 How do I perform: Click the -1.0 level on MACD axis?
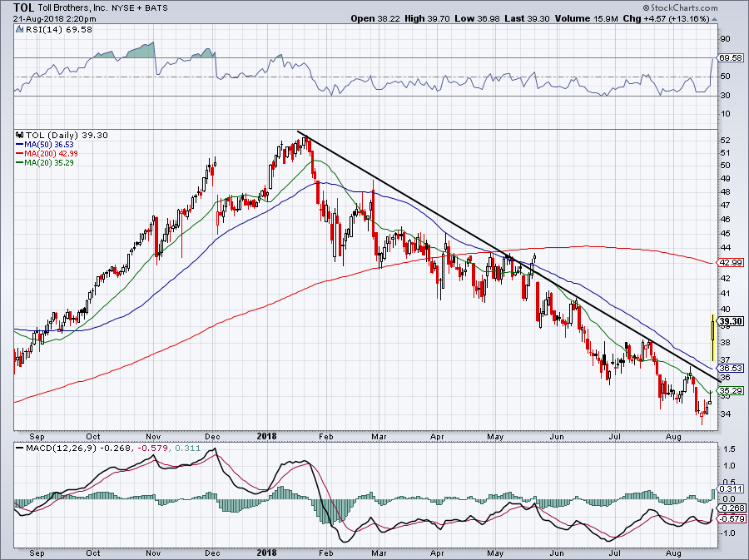tap(728, 533)
